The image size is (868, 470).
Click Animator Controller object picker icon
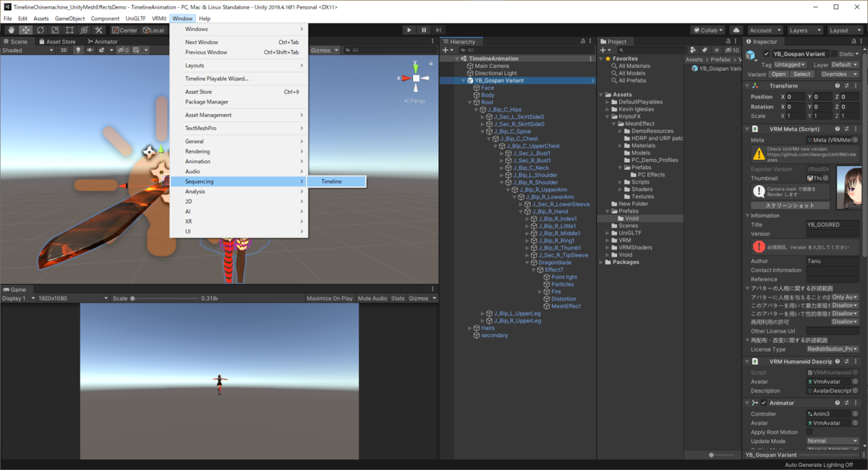(x=856, y=414)
